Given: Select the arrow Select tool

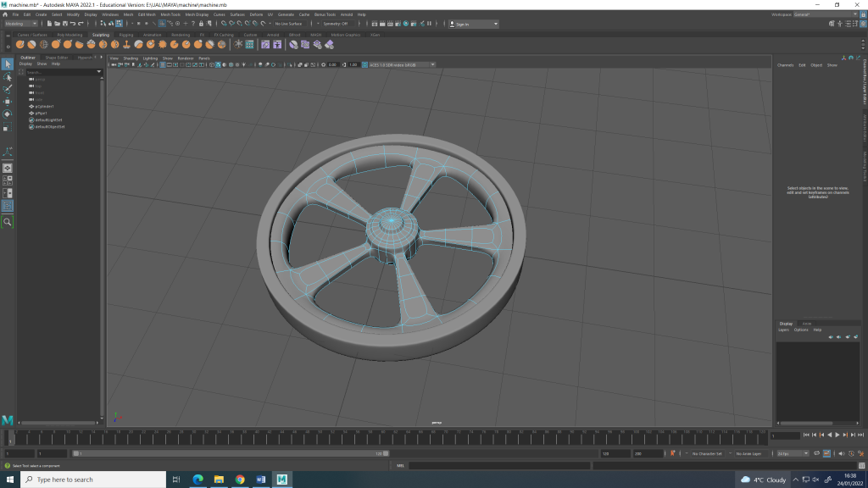Looking at the screenshot, I should point(7,64).
